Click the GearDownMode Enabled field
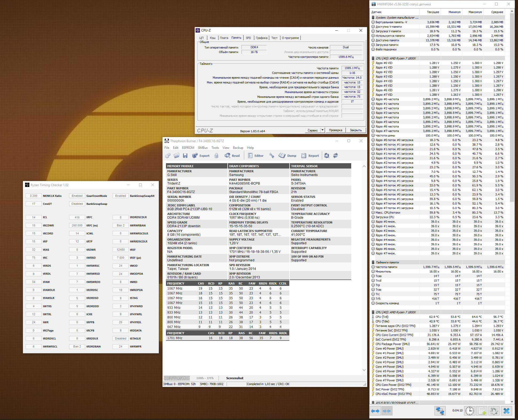Screen dimensions: 518x420 pos(77,196)
